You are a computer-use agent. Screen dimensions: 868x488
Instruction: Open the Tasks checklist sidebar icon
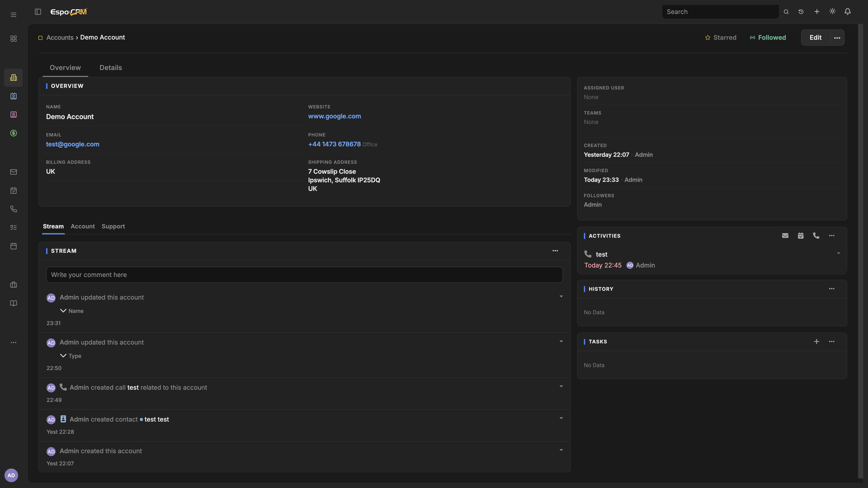(x=14, y=227)
